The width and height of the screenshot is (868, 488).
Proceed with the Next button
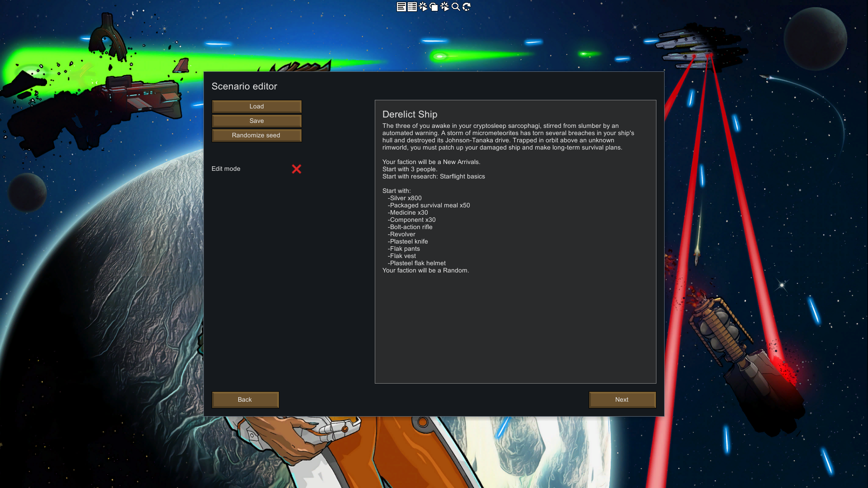(623, 400)
